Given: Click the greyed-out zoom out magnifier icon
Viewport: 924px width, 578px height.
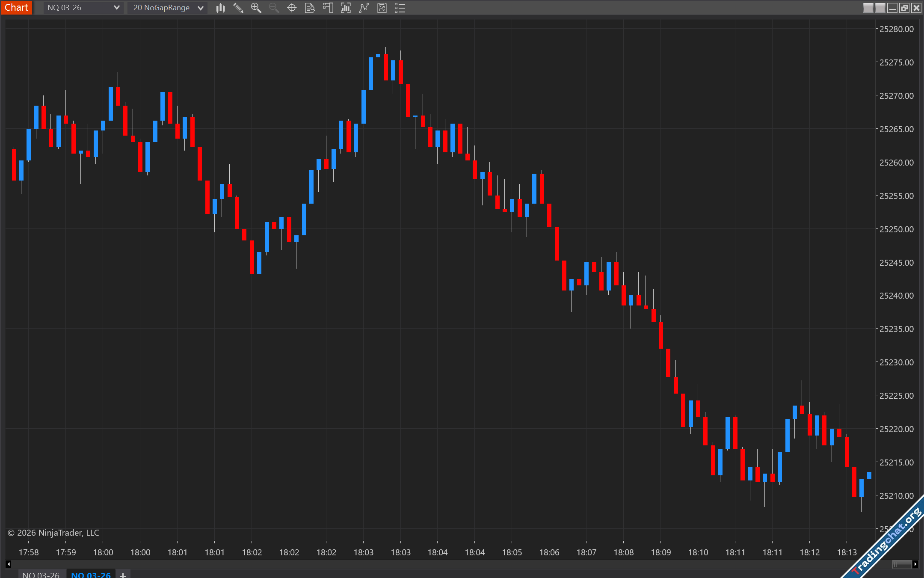Looking at the screenshot, I should click(274, 8).
